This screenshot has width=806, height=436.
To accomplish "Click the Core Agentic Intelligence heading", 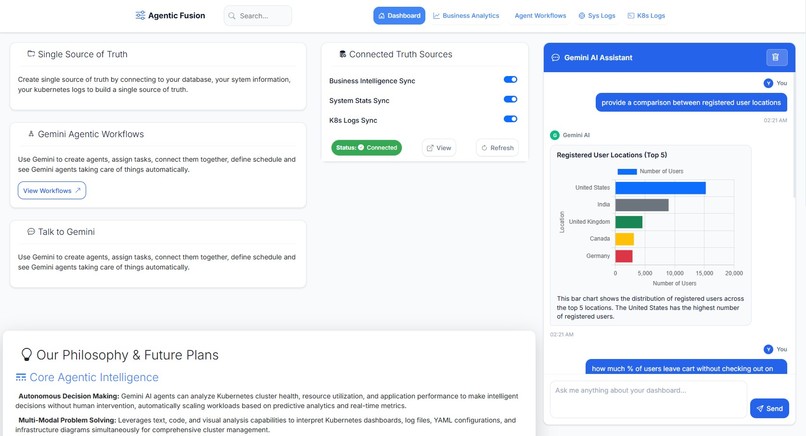I will click(94, 377).
